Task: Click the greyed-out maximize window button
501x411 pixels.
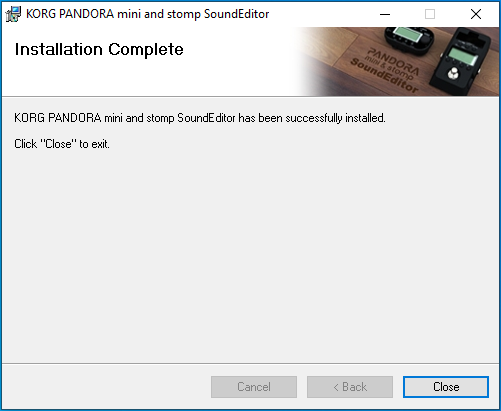Action: tap(430, 14)
